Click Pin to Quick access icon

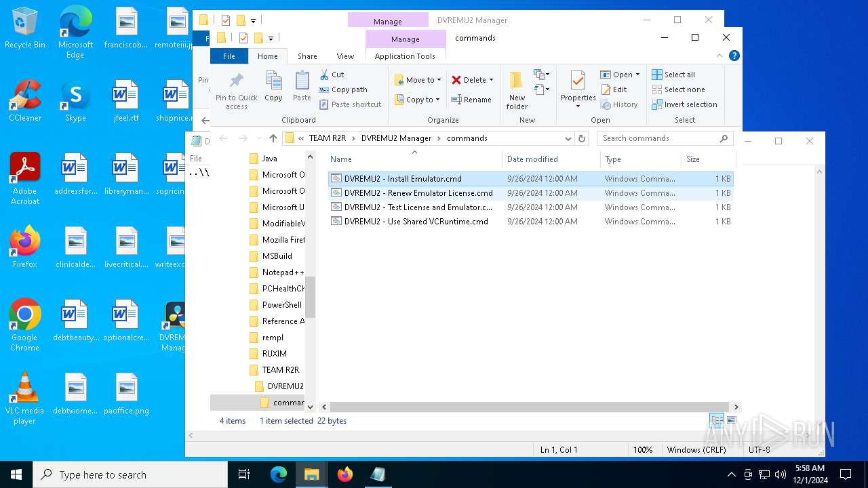[236, 91]
